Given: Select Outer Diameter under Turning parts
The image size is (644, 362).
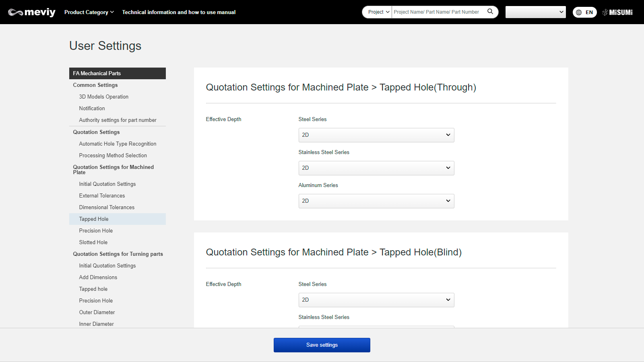Looking at the screenshot, I should pyautogui.click(x=97, y=313).
